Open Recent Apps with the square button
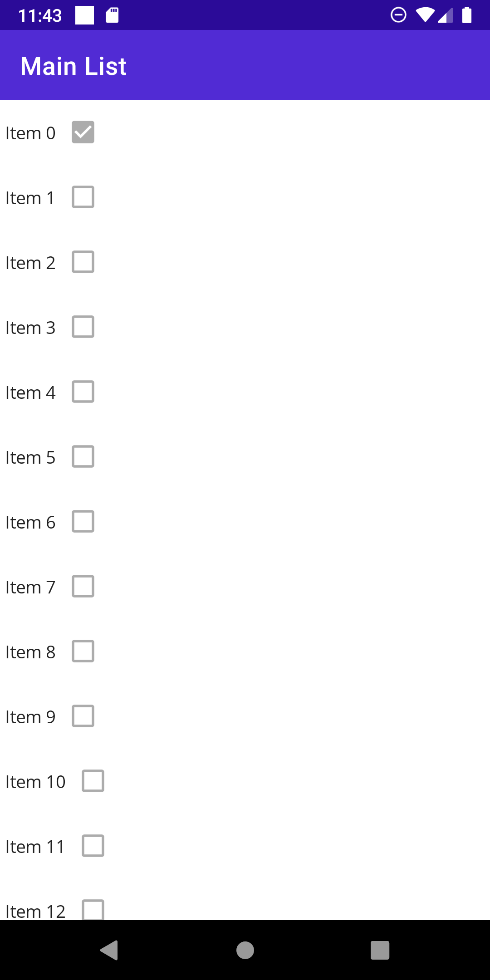The width and height of the screenshot is (490, 980). click(380, 950)
